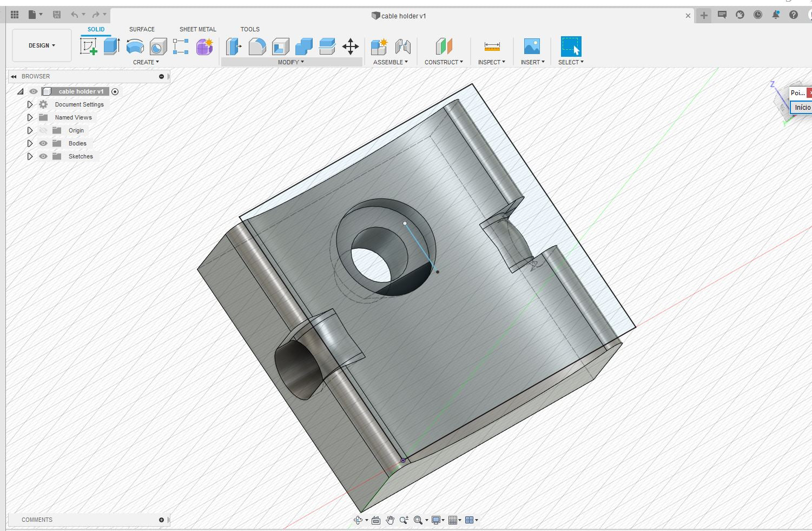This screenshot has width=812, height=531.
Task: Toggle visibility of the Sketches folder
Action: click(43, 156)
